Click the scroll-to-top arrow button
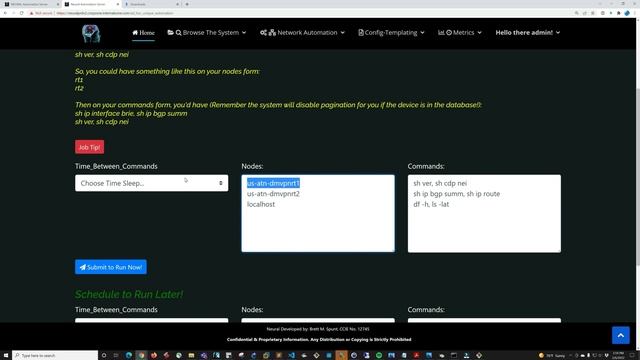This screenshot has height=360, width=640. pos(620,336)
